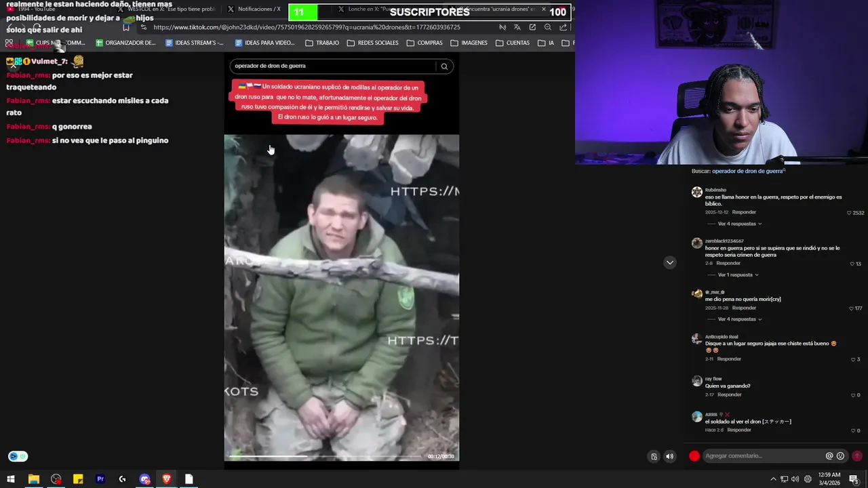Open Rubénsho's profile avatar

tap(696, 192)
